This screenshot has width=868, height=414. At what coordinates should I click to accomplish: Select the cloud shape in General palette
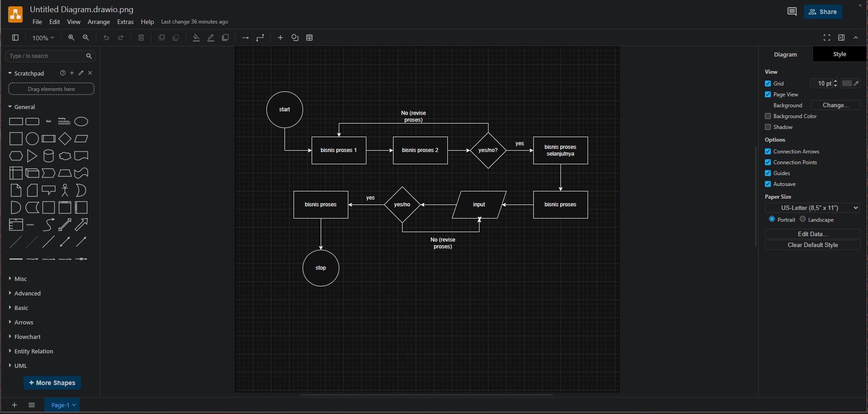(x=65, y=156)
